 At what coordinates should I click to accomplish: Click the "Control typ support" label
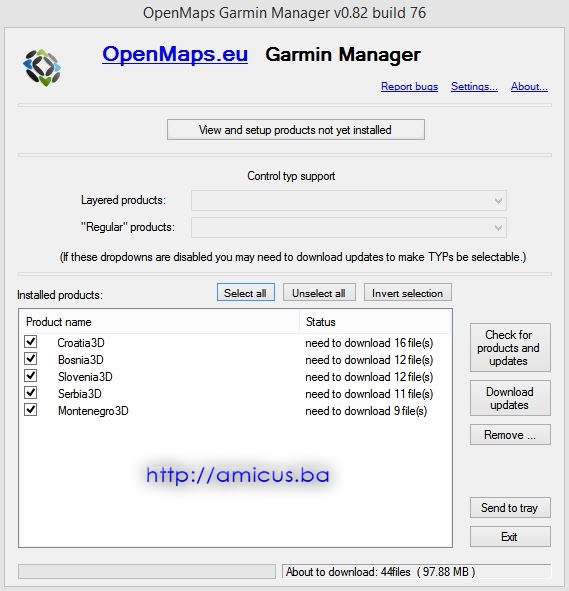coord(291,176)
